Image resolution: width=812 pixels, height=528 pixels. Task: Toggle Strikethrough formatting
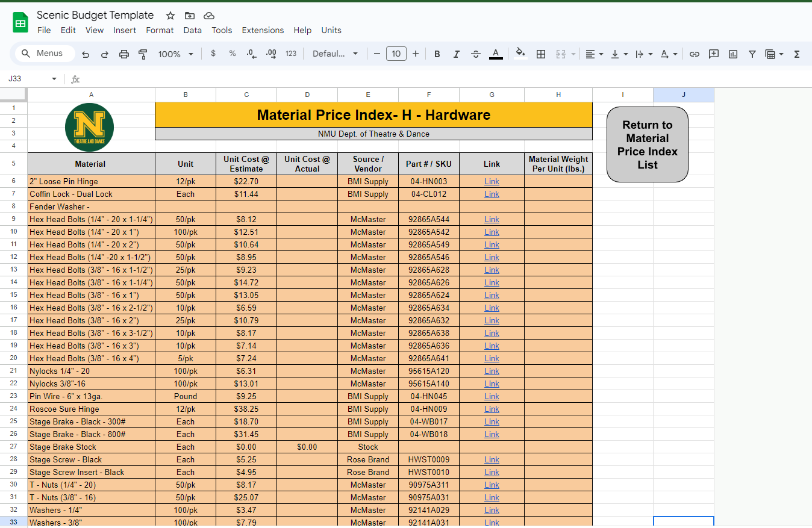point(476,54)
